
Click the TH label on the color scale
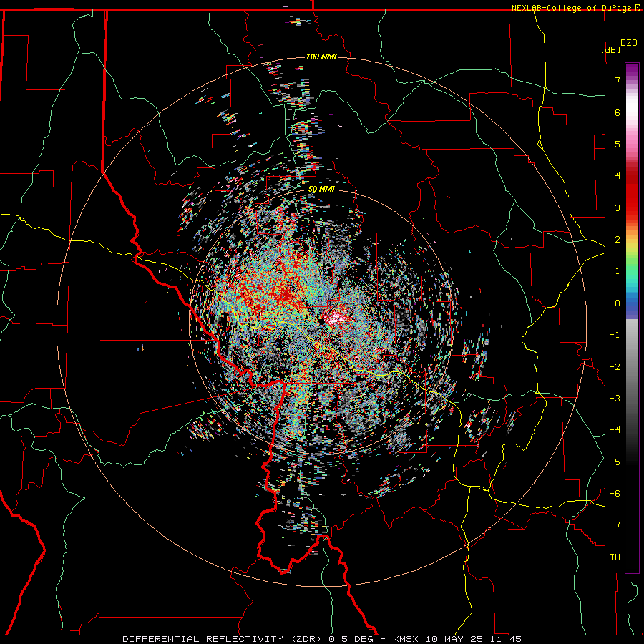(615, 557)
